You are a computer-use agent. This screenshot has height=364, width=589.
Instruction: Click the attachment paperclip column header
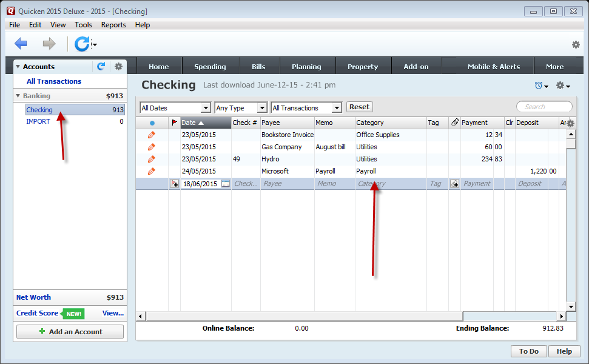454,123
